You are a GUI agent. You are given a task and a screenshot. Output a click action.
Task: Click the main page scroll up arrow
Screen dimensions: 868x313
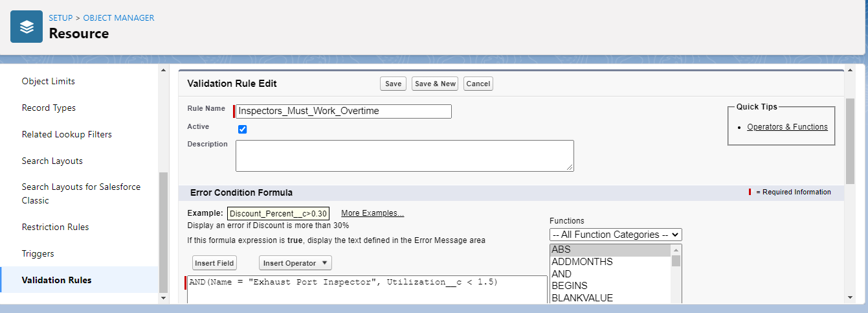[x=850, y=70]
